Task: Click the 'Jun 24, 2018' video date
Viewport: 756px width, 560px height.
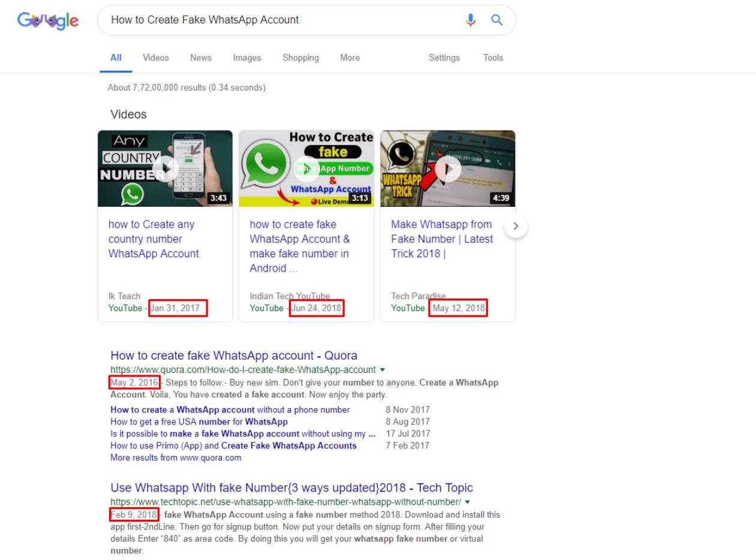Action: 316,308
